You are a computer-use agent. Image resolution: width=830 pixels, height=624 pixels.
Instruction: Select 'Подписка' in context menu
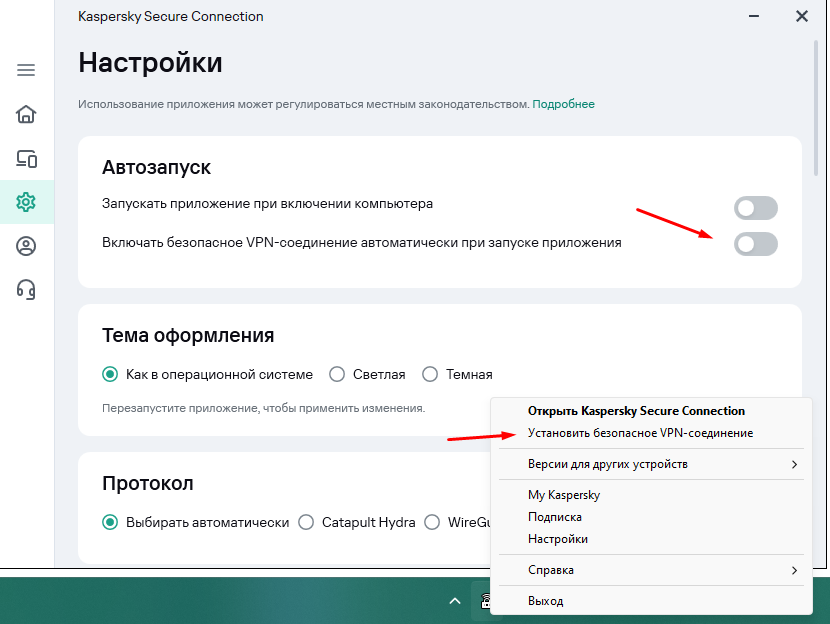[x=651, y=517]
